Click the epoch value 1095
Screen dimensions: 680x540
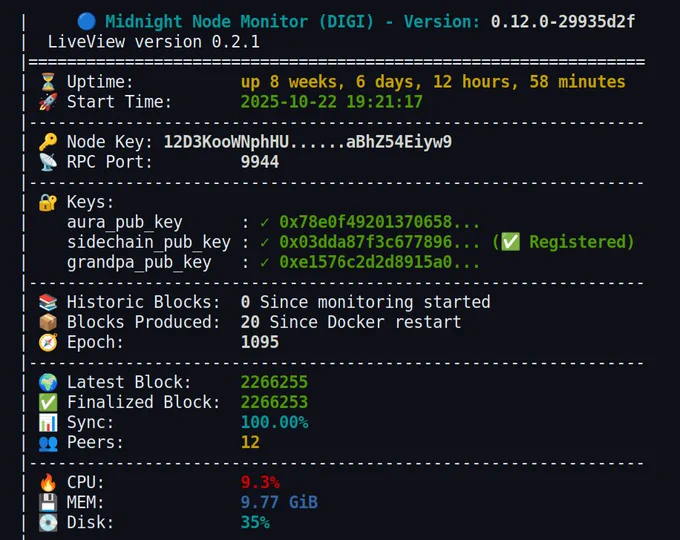260,342
